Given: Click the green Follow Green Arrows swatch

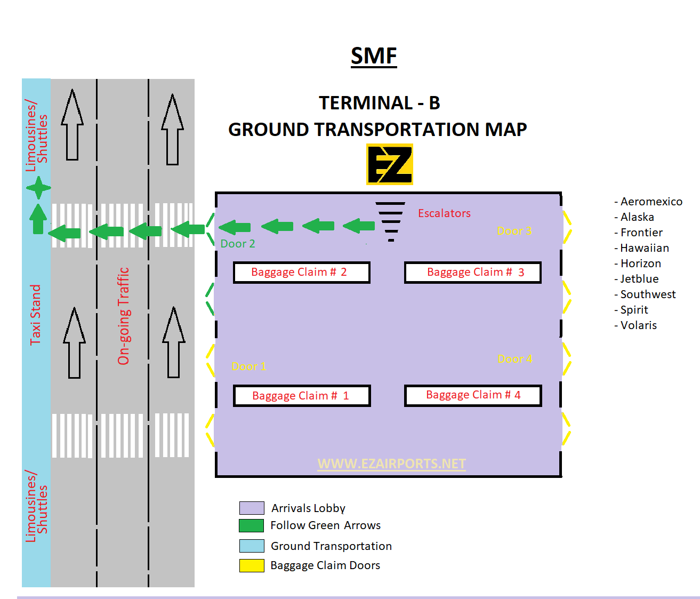Looking at the screenshot, I should 252,525.
